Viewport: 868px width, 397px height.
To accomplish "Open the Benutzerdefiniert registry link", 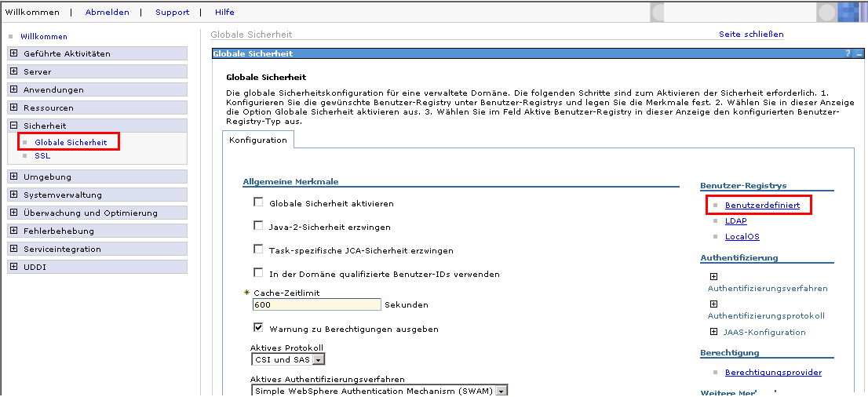I will tap(762, 205).
